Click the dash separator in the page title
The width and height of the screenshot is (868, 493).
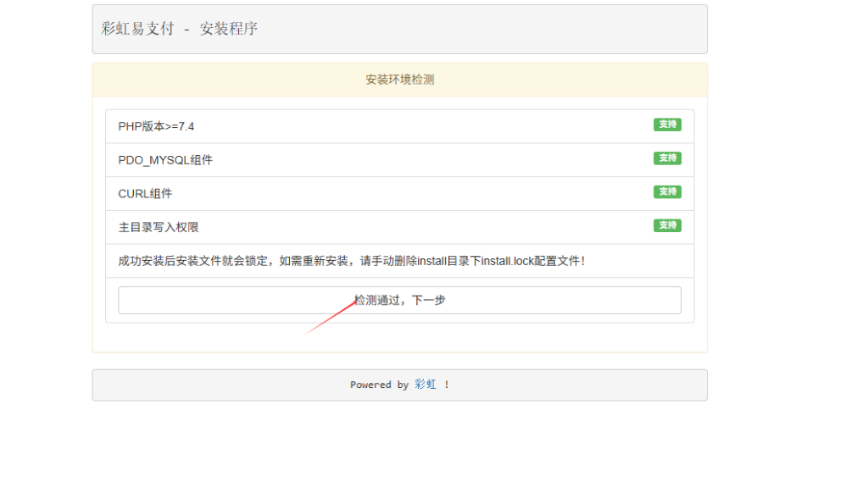coord(186,29)
